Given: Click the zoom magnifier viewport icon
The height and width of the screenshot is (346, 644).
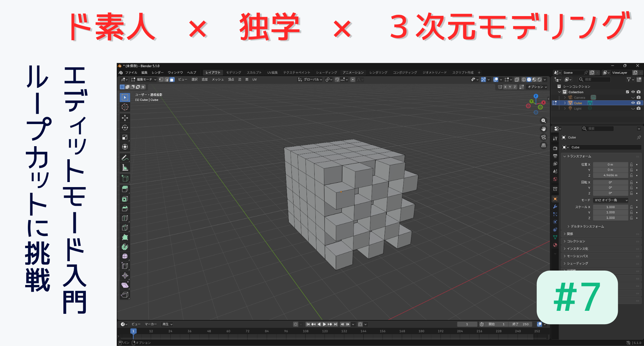Looking at the screenshot, I should coord(543,121).
